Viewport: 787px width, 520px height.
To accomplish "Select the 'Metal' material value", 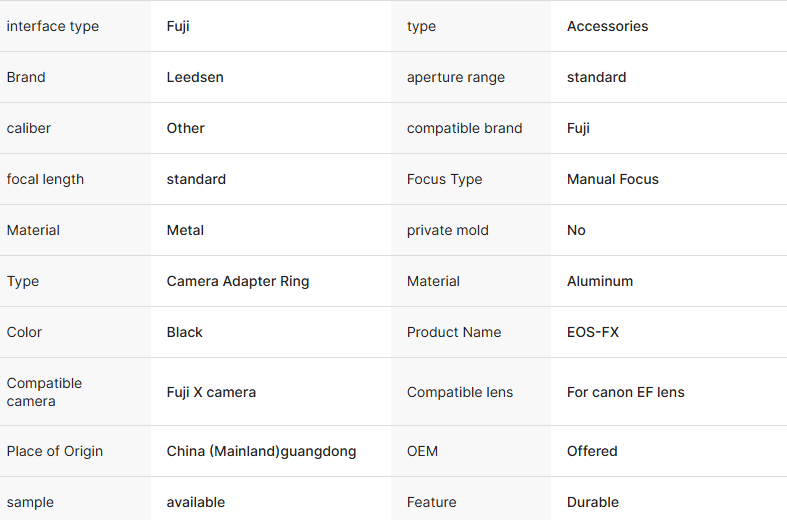I will pyautogui.click(x=185, y=230).
